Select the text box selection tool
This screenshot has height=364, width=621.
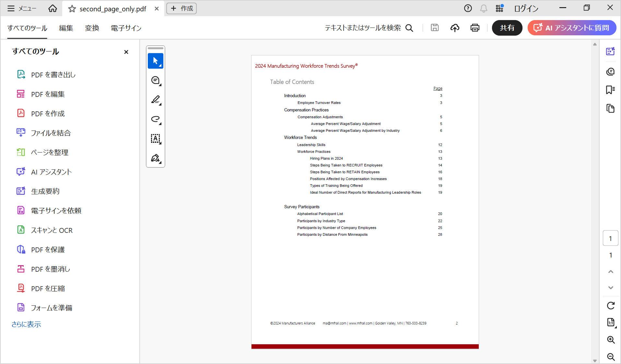[155, 139]
